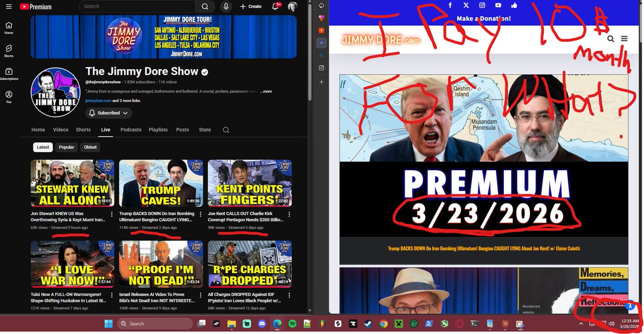
Task: Open options menu for Joe Kent video
Action: 289,214
